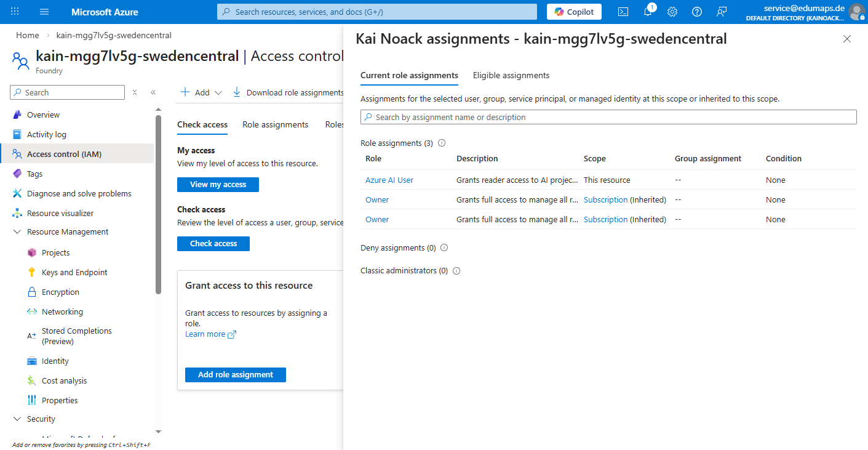
Task: Click the Download role assignments arrow icon
Action: click(237, 92)
